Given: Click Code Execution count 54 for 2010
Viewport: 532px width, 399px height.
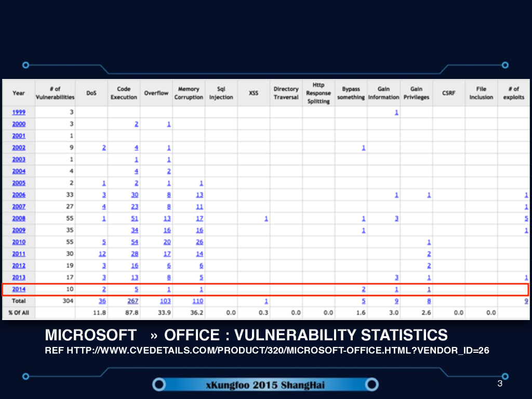Looking at the screenshot, I should click(x=135, y=242).
